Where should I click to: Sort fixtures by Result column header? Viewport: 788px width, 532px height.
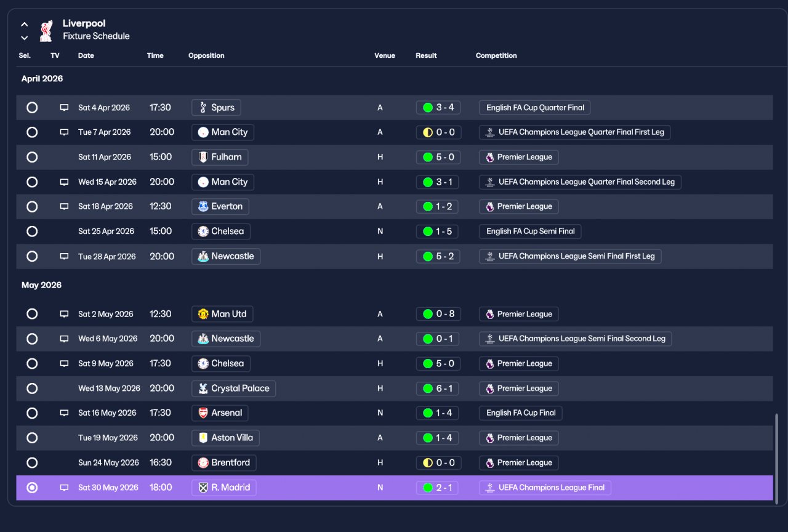click(426, 55)
